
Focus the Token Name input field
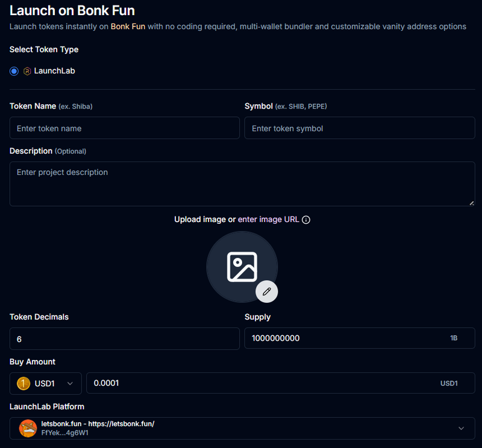coord(125,128)
